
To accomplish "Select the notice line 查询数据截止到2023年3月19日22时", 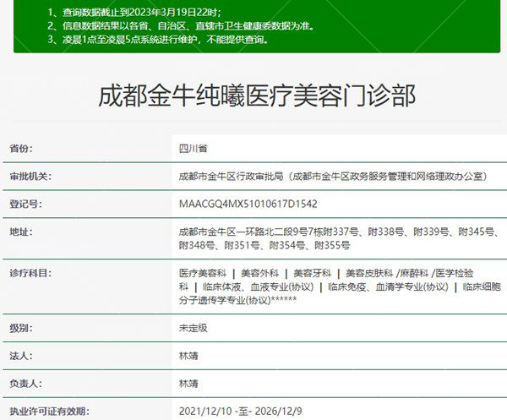I will (x=134, y=13).
